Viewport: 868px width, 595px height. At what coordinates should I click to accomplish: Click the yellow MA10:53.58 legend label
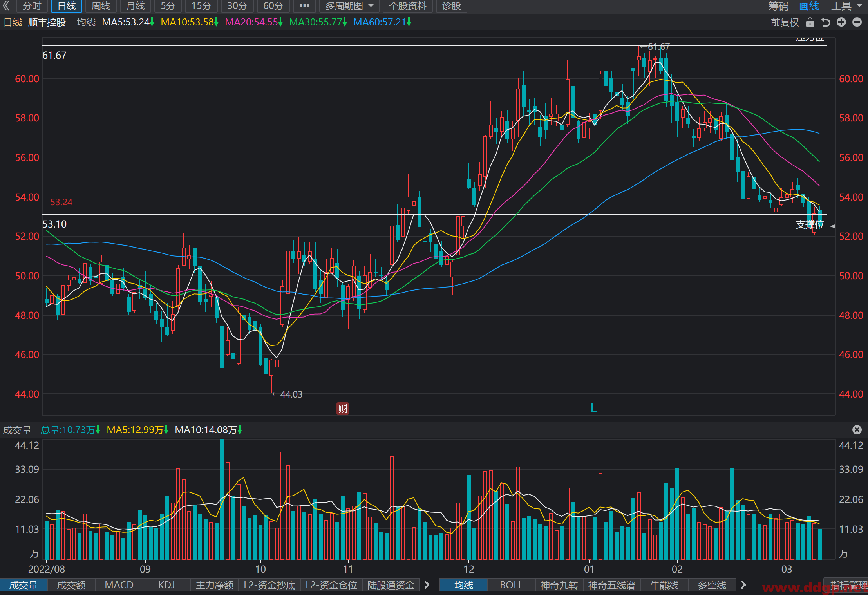click(x=190, y=22)
